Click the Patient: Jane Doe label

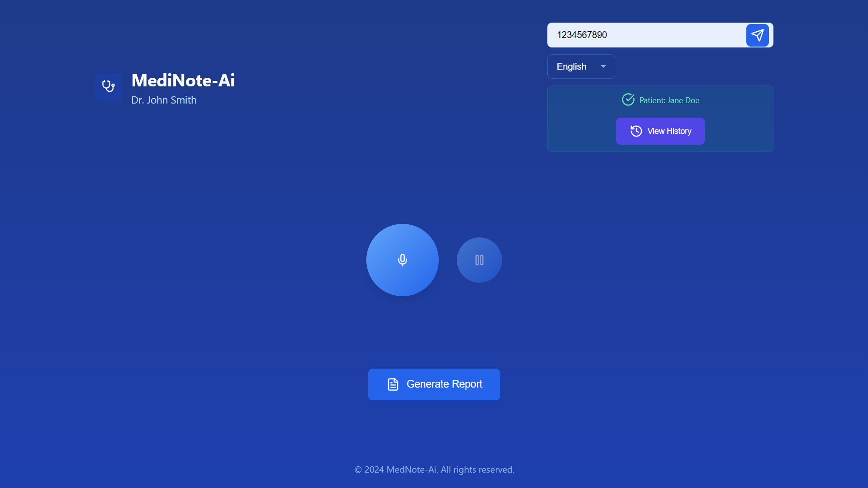pyautogui.click(x=669, y=100)
